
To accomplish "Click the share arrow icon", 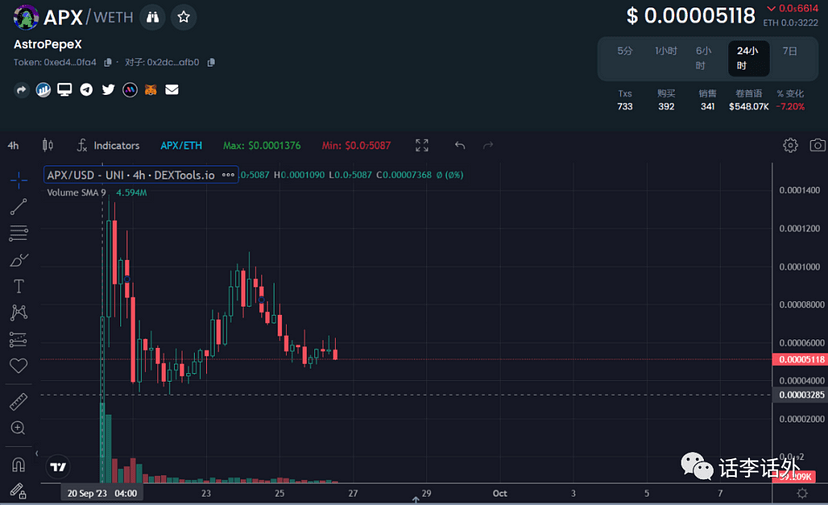I will (x=21, y=90).
